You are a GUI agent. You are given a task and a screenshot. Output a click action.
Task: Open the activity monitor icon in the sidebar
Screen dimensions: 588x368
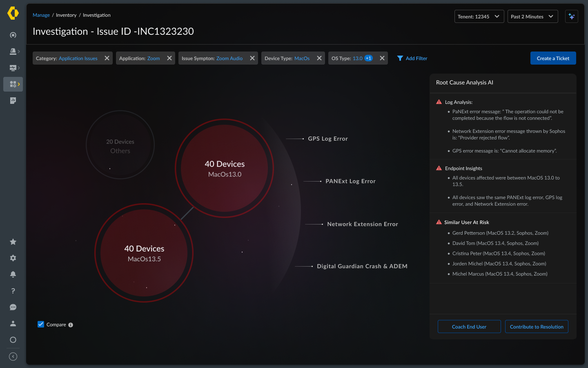[13, 68]
